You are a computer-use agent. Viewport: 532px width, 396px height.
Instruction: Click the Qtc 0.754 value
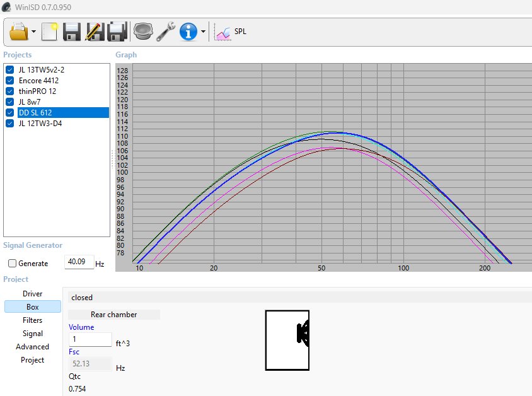click(78, 389)
